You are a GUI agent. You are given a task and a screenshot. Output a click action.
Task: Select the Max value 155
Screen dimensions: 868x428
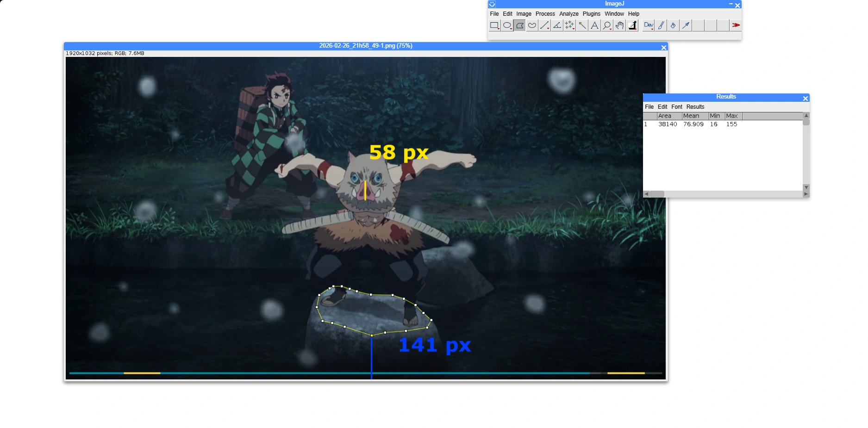click(x=731, y=124)
